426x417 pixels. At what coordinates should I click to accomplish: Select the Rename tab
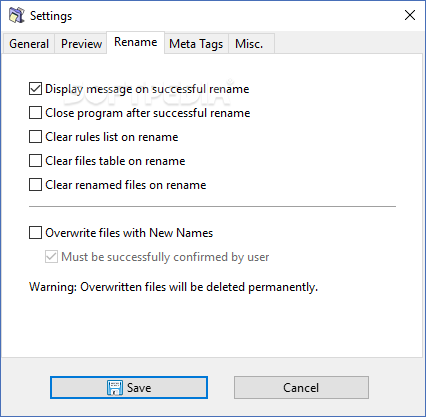point(135,42)
